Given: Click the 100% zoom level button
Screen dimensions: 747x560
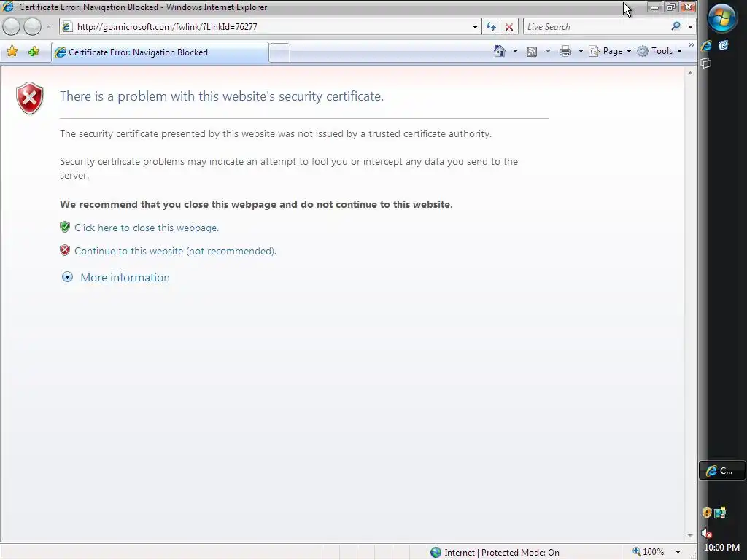Looking at the screenshot, I should pos(648,552).
